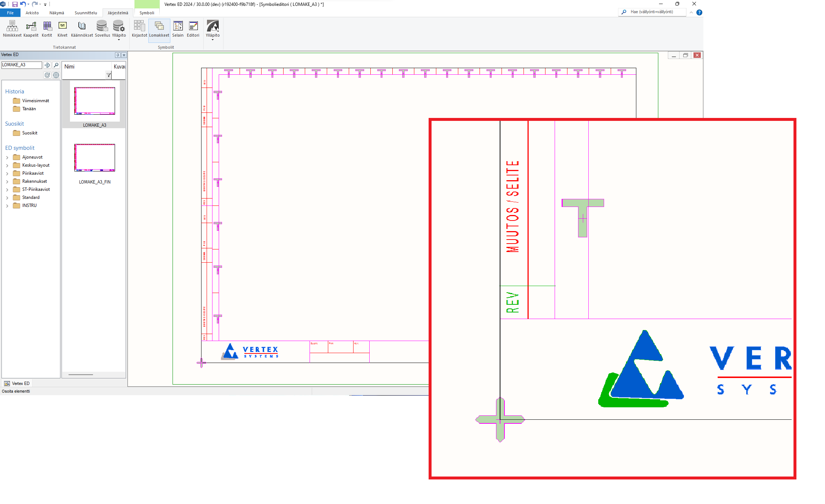Select the LOMAKE_A3_FIN thumbnail

(95, 158)
